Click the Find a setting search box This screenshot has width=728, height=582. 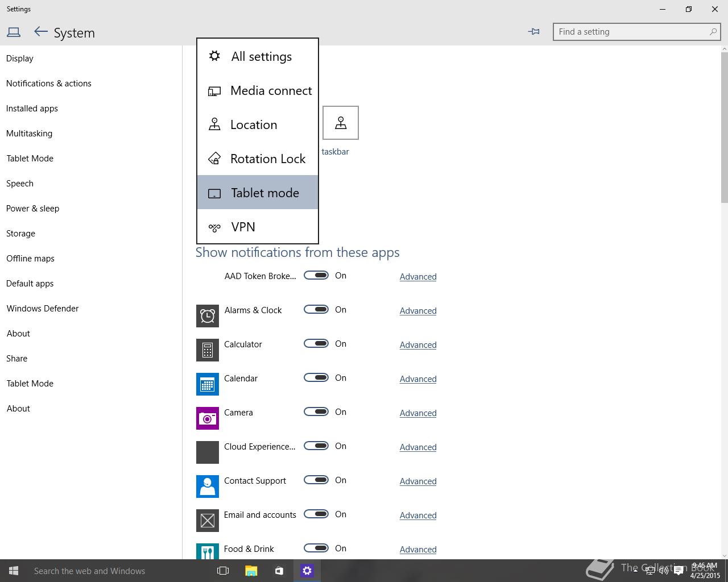coord(631,32)
